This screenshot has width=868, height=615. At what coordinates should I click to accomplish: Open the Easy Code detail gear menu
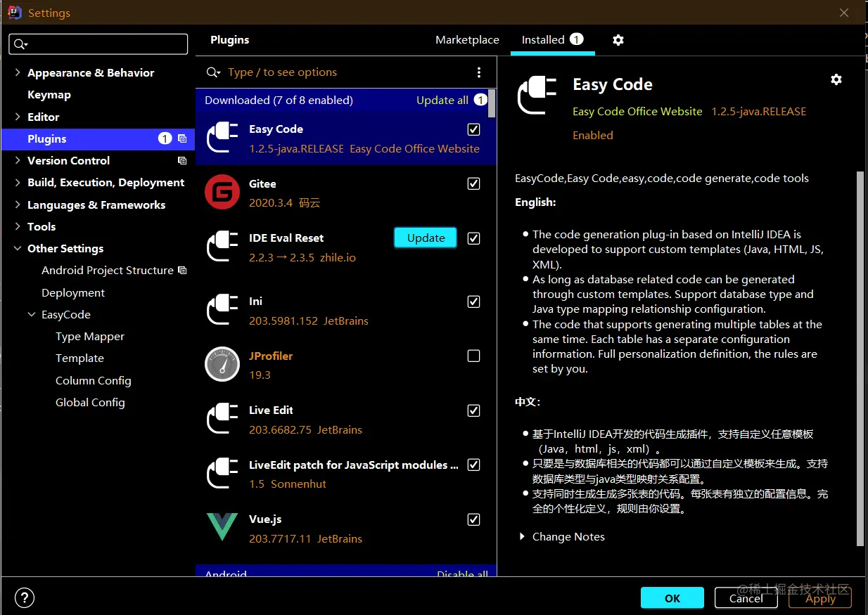(836, 79)
